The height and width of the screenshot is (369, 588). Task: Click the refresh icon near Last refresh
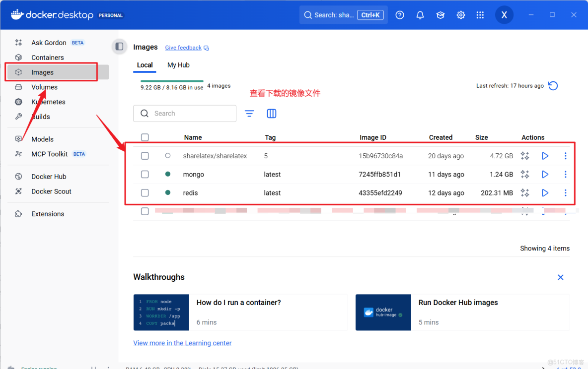click(x=553, y=85)
